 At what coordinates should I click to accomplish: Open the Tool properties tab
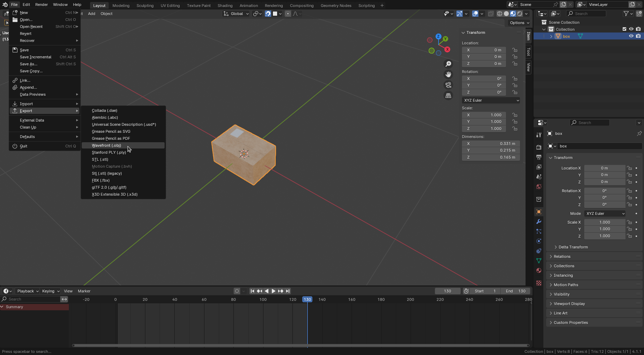pos(539,135)
